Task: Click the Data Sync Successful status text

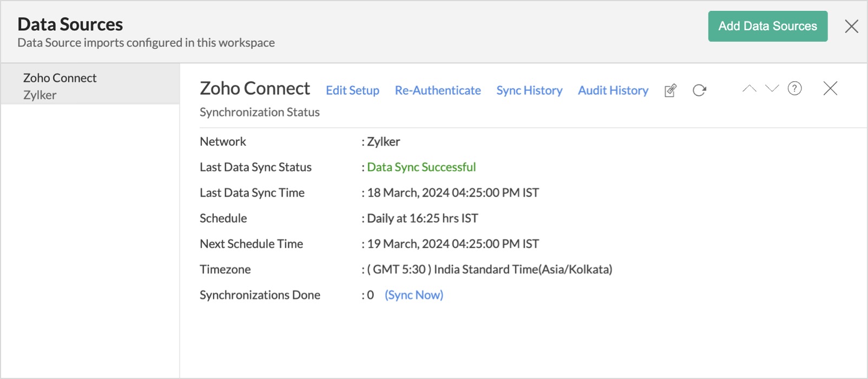Action: 421,167
